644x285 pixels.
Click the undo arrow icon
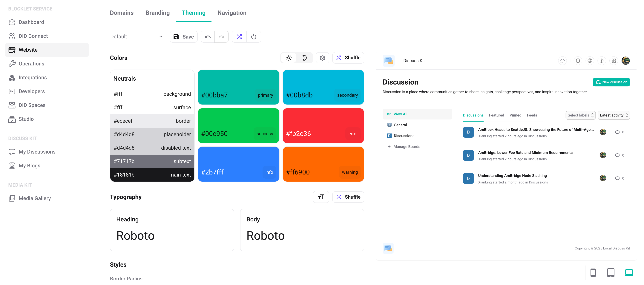click(208, 37)
